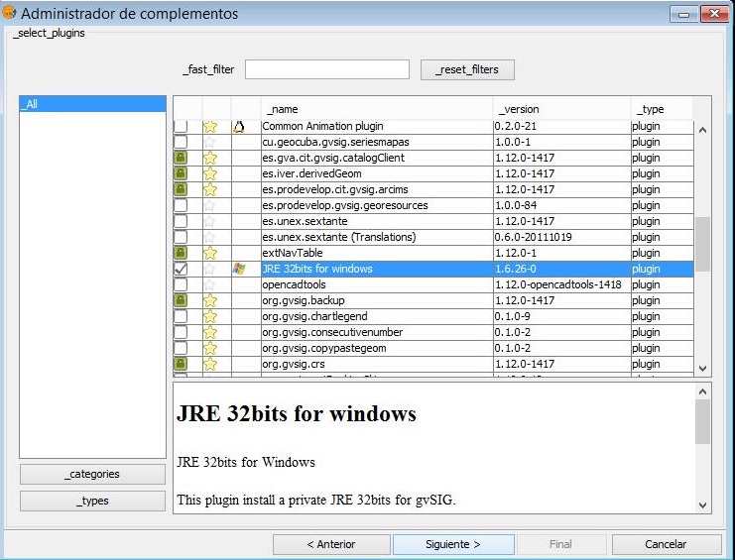Check the cu.geocuba.gvsig.seriesmapas checkbox
The image size is (735, 560).
[181, 142]
